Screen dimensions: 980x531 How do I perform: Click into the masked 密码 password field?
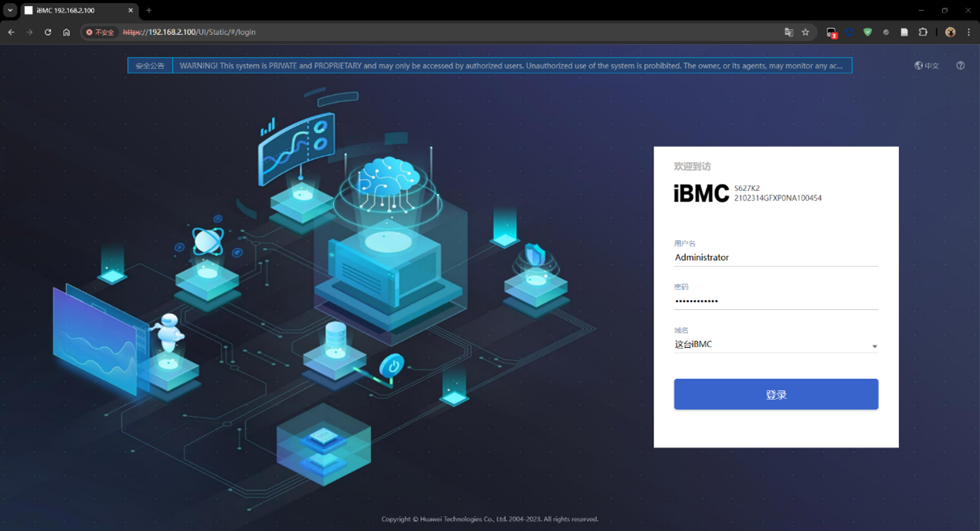tap(775, 301)
